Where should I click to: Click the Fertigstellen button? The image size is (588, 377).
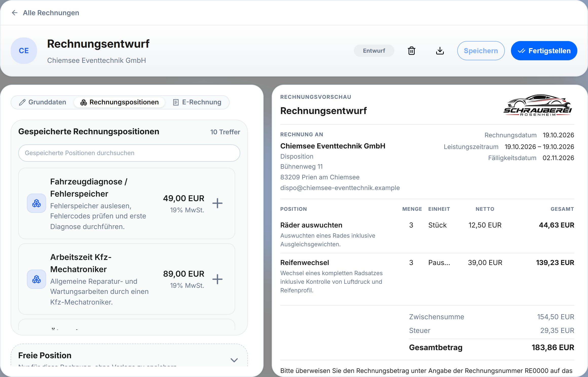544,51
